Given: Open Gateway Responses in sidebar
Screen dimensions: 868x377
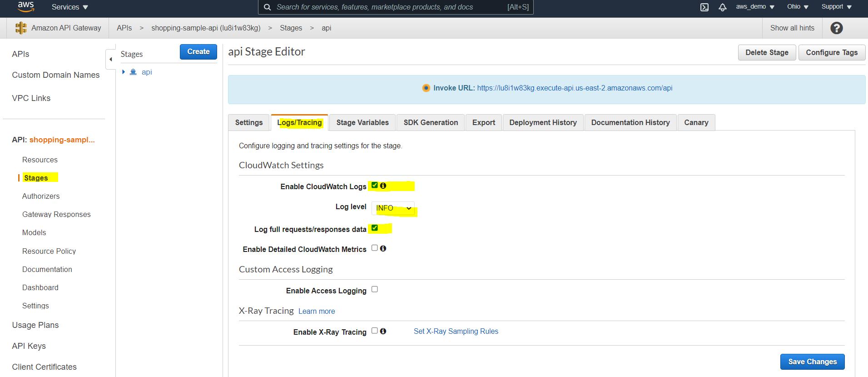Looking at the screenshot, I should [56, 215].
